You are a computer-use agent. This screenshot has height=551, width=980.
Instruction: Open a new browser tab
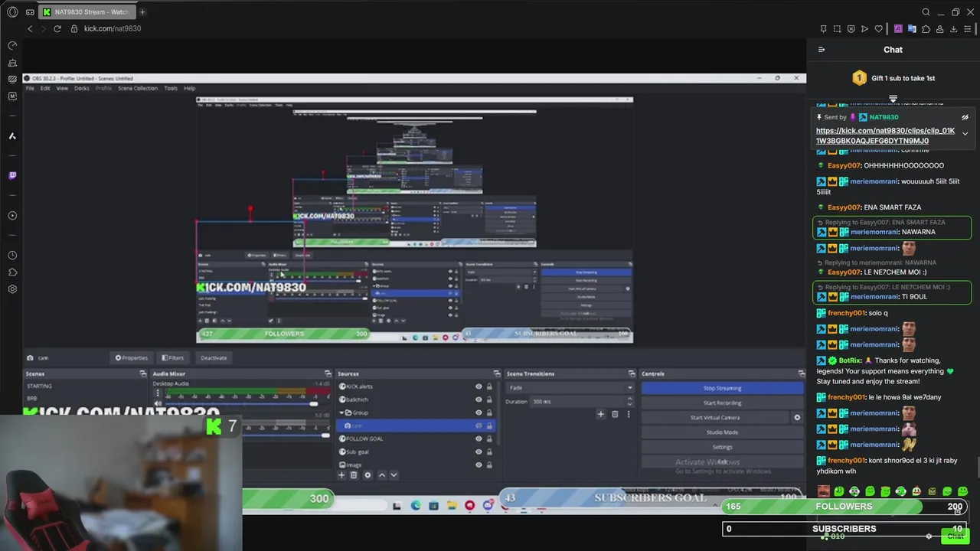(142, 11)
